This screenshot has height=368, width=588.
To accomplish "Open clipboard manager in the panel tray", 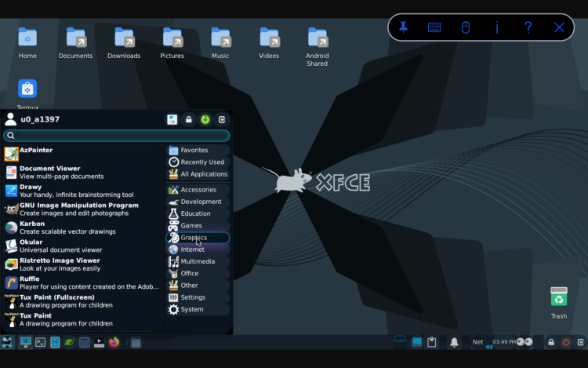I will point(432,342).
